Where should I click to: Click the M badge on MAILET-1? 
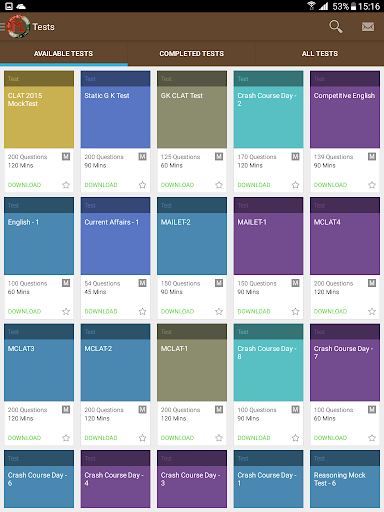point(295,283)
